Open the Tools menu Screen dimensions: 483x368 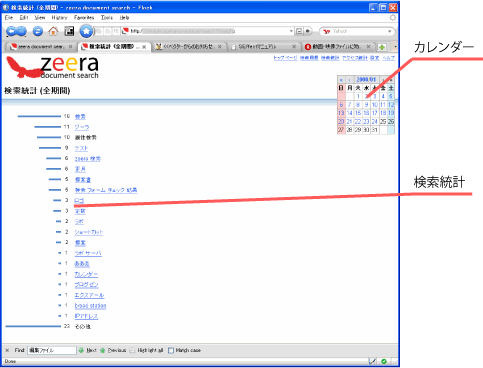tap(107, 18)
